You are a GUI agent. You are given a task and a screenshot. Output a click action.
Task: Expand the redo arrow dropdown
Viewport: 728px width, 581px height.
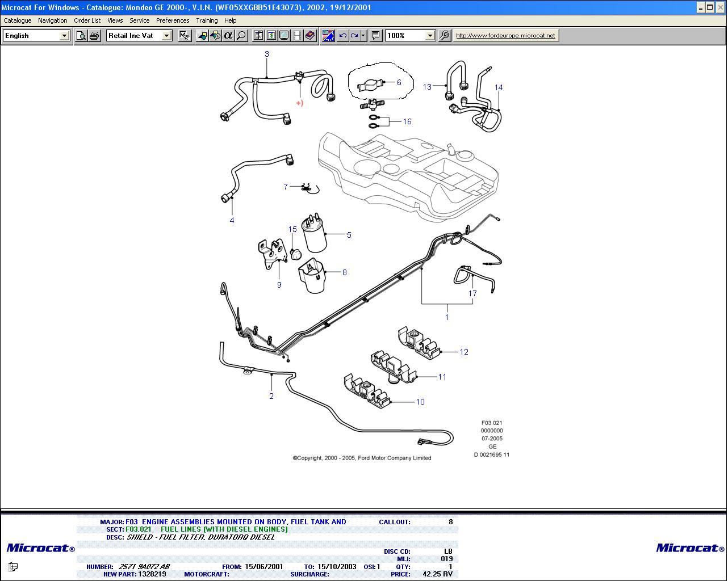coord(363,36)
